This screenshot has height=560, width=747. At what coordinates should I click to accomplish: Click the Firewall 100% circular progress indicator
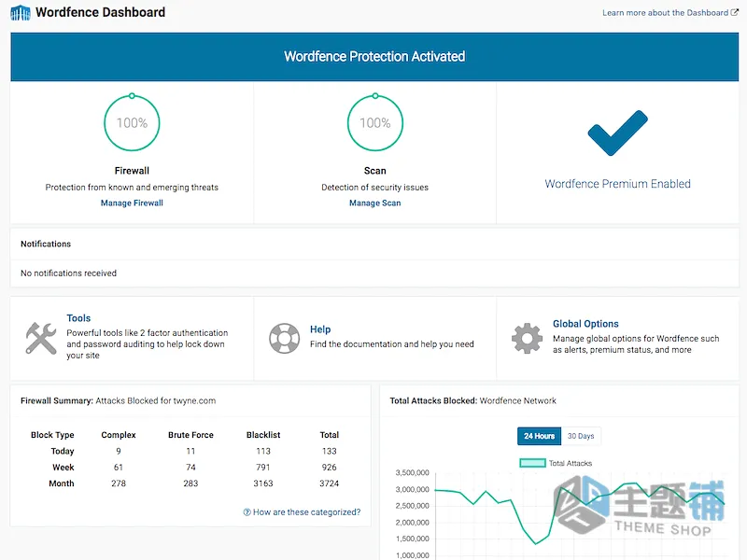[132, 122]
